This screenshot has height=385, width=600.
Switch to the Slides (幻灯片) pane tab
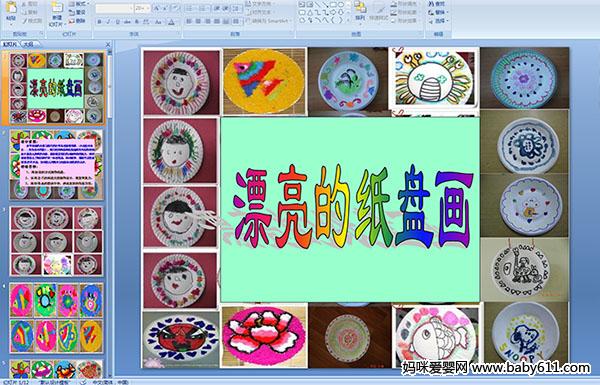10,44
